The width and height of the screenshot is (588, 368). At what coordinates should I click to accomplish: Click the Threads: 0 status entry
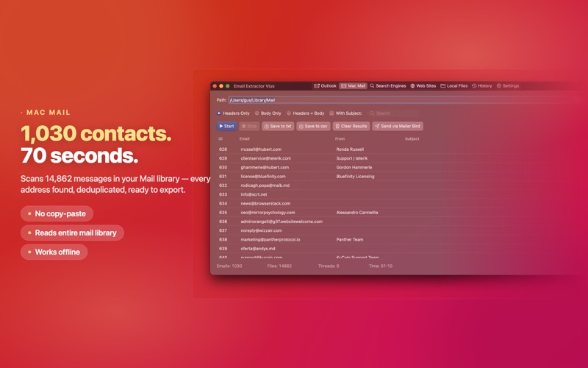click(x=329, y=266)
